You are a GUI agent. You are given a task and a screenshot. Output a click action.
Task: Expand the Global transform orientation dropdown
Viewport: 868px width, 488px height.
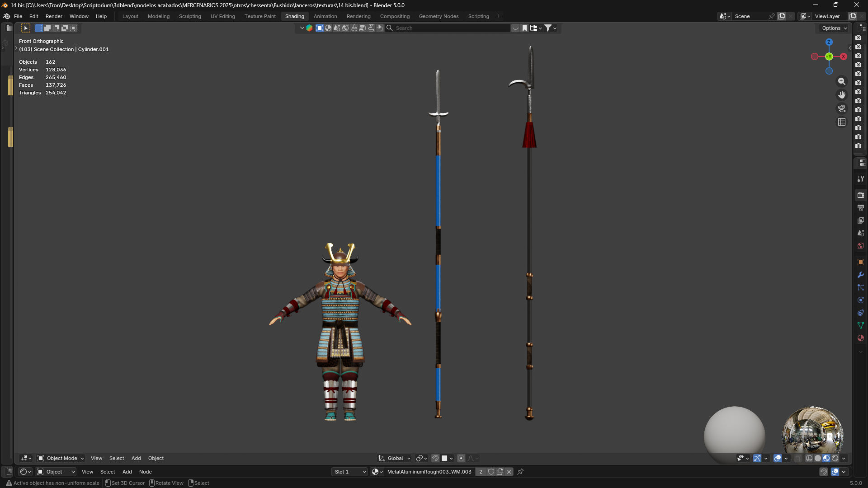click(394, 458)
